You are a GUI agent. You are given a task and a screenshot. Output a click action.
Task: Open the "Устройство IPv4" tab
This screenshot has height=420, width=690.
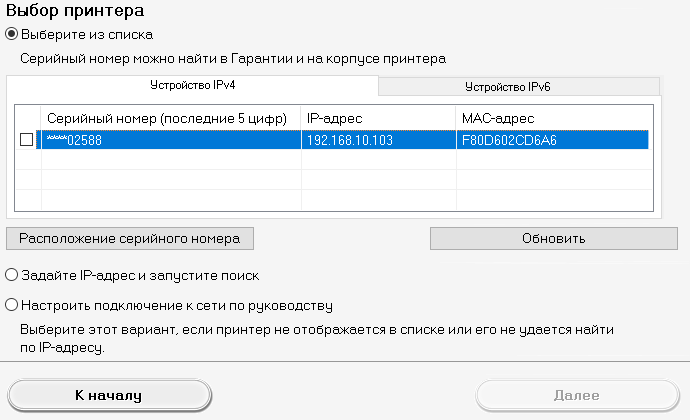pyautogui.click(x=192, y=86)
